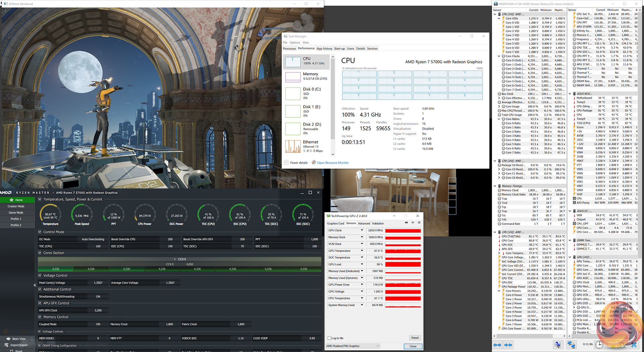Toggle Coupled Mode ON setting
This screenshot has width=644, height=352.
point(98,325)
